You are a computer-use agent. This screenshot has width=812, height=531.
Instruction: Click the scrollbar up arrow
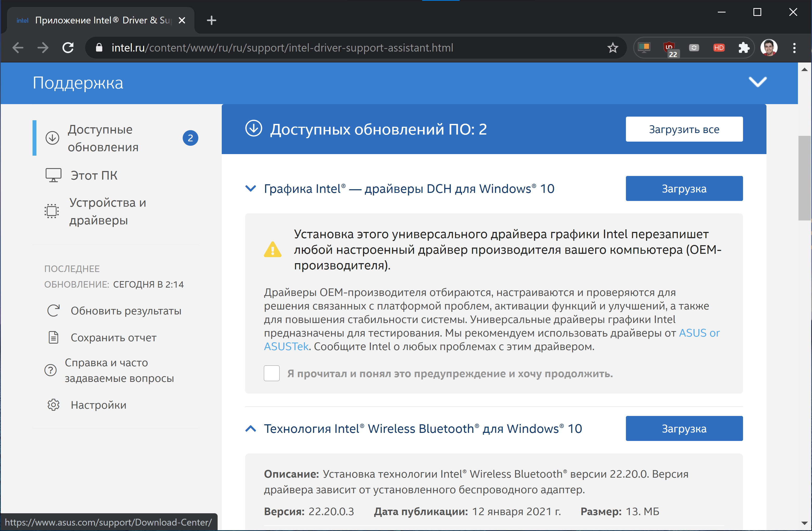(x=804, y=69)
